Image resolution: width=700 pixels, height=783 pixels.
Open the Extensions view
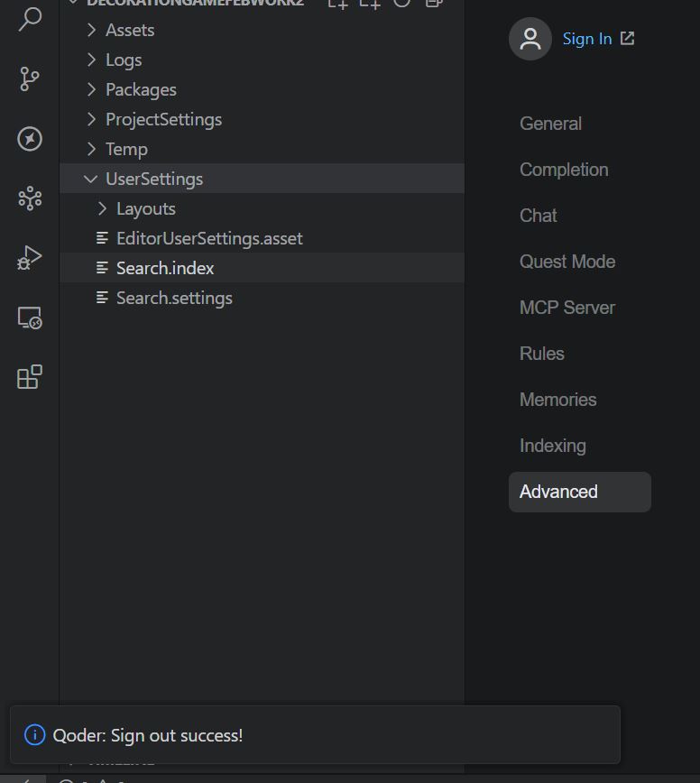30,377
